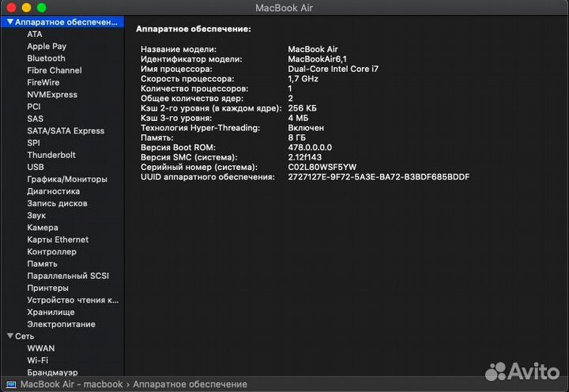Click L2 cache value 256 КБ

[x=302, y=108]
